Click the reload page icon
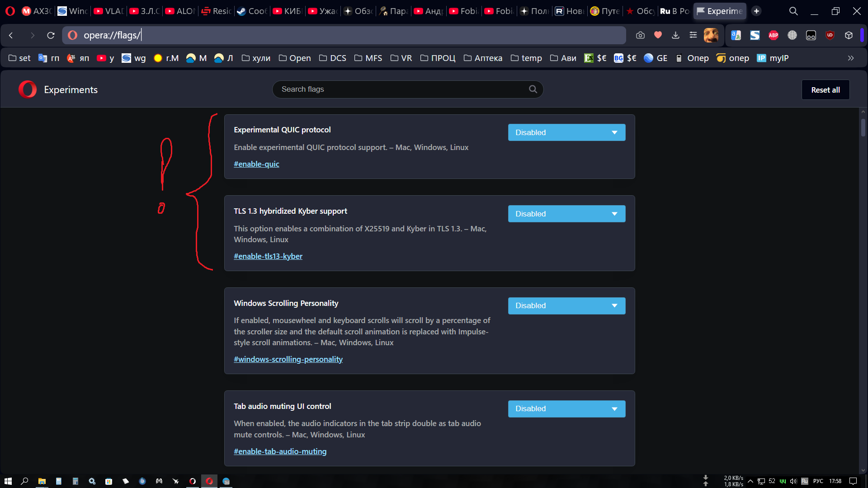Screen dimensions: 868x488 point(51,35)
